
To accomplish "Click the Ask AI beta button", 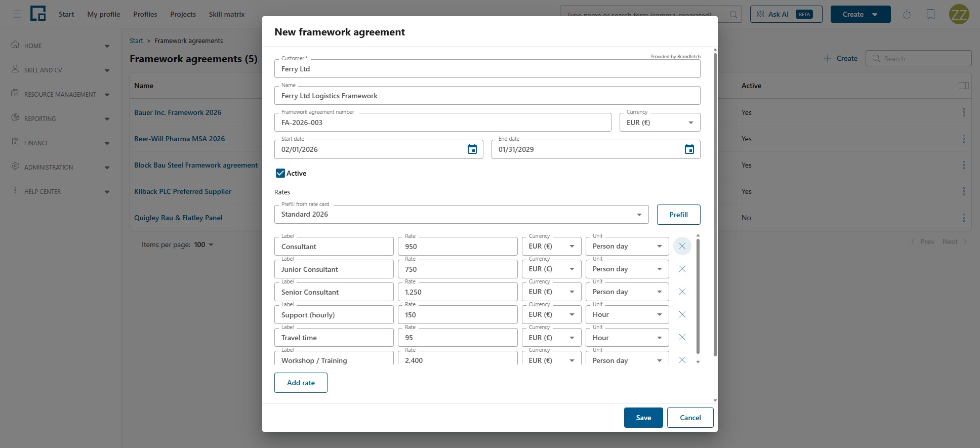I will pyautogui.click(x=786, y=14).
